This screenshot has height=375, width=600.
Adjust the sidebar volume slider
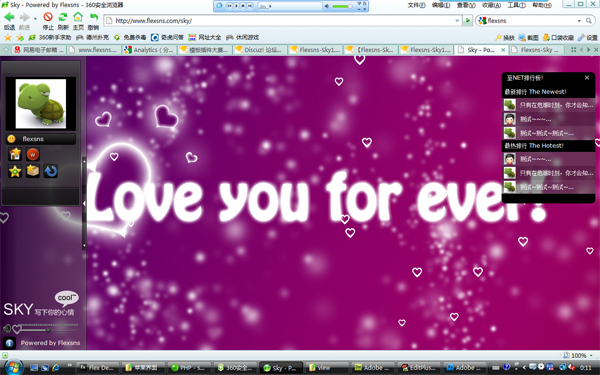[48, 329]
